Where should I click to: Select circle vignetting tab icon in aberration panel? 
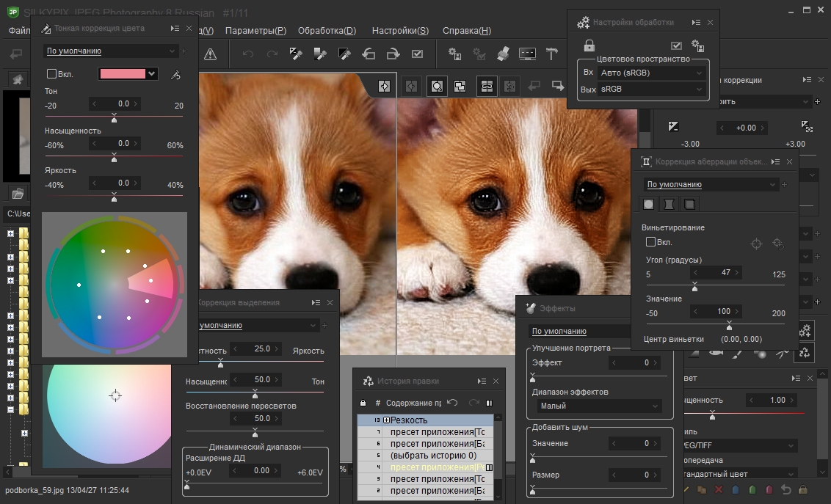(649, 205)
